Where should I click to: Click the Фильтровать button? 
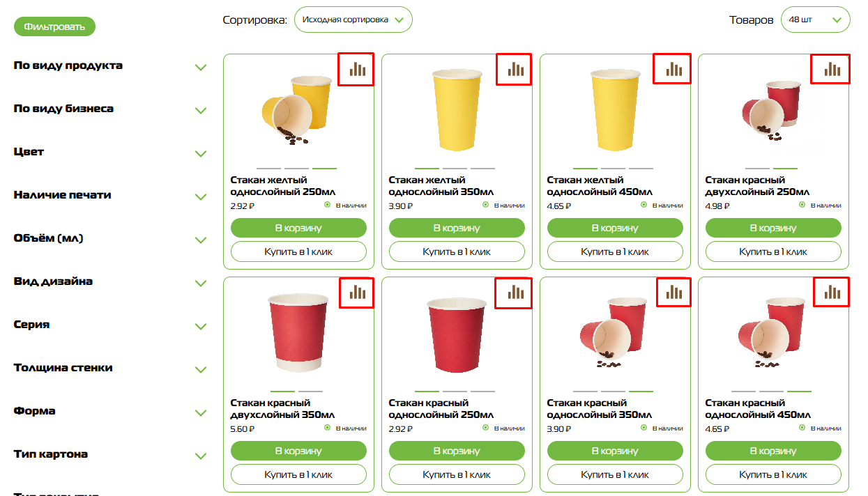[54, 27]
